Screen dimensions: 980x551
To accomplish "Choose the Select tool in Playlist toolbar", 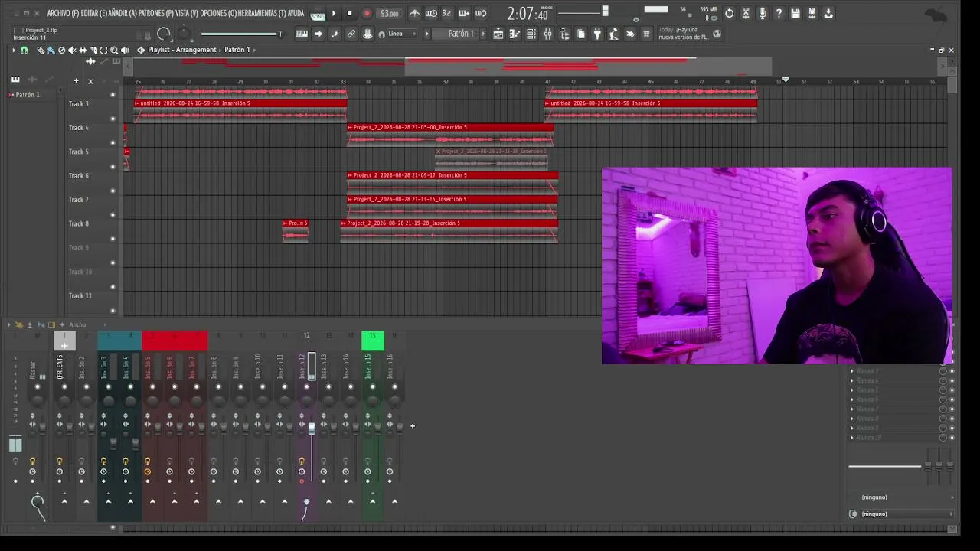I will coord(104,50).
